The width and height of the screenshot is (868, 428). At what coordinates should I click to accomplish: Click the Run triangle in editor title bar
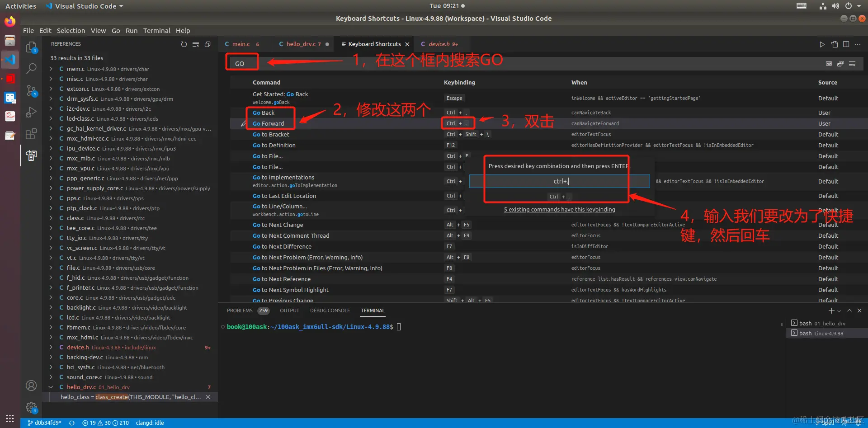(822, 44)
